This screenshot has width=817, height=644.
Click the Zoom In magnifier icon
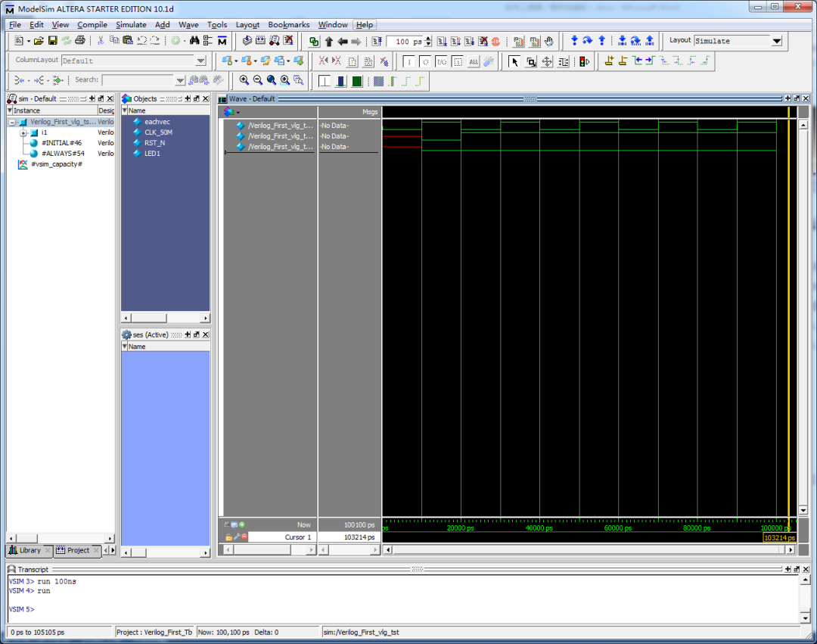pos(244,80)
